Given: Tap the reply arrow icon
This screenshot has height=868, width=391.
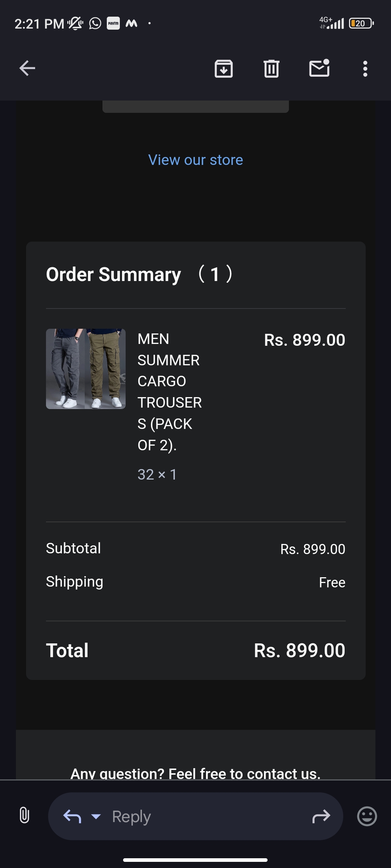Looking at the screenshot, I should [x=72, y=816].
